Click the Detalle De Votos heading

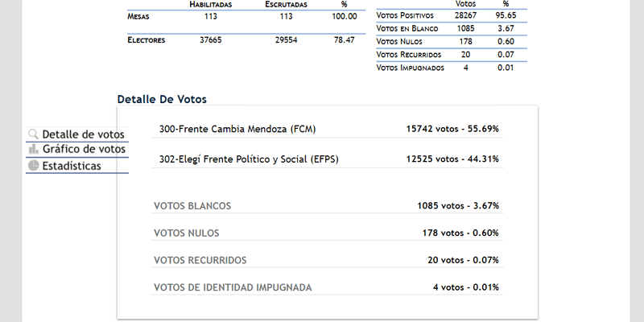tap(162, 99)
